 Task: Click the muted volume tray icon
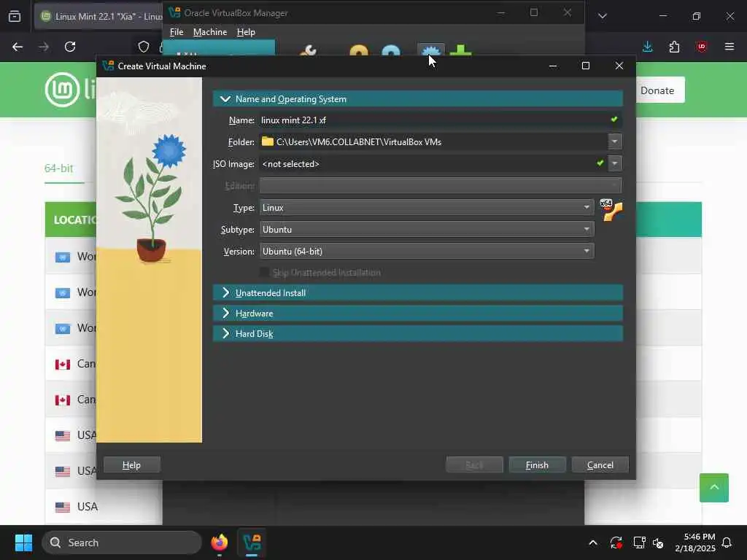(658, 542)
